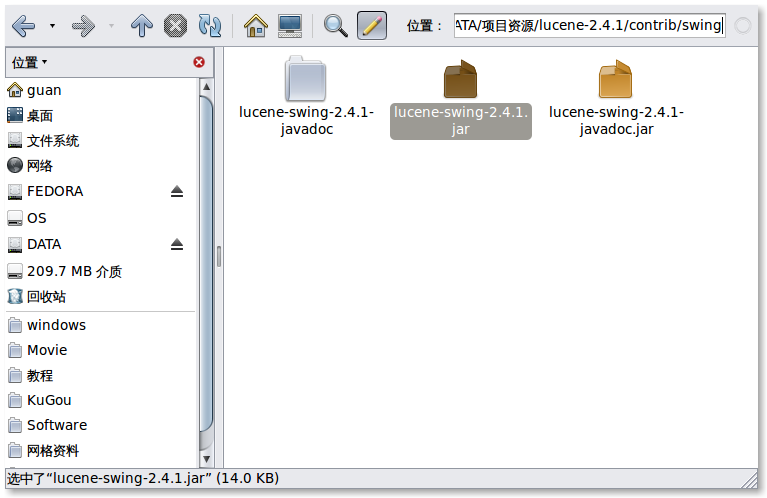Select the lucene-swing-2.4.1-javadoc.jar package icon
Screen dimensions: 767x498
click(x=615, y=79)
